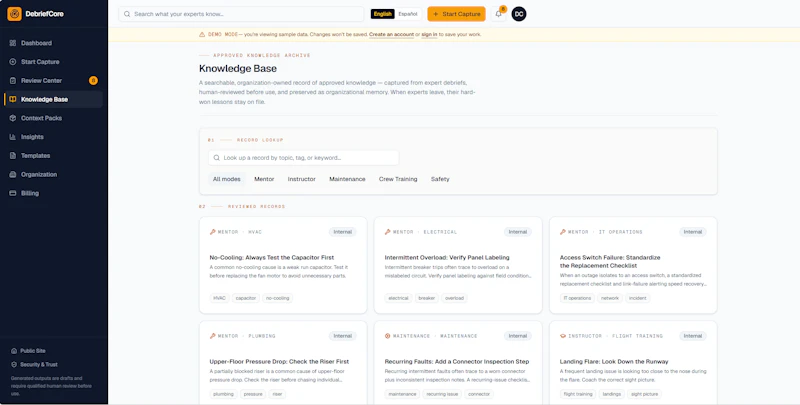
Task: Select the All modes filter
Action: coord(227,179)
